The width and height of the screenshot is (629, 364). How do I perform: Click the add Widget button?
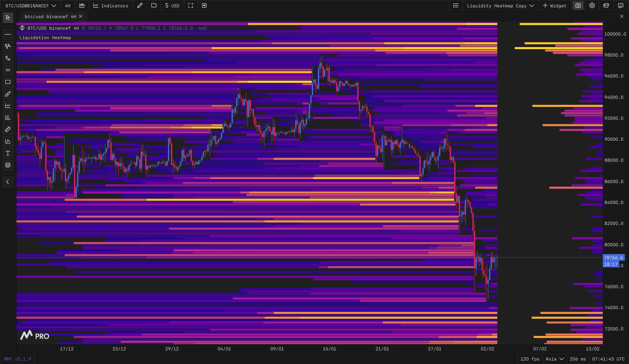[x=554, y=5]
